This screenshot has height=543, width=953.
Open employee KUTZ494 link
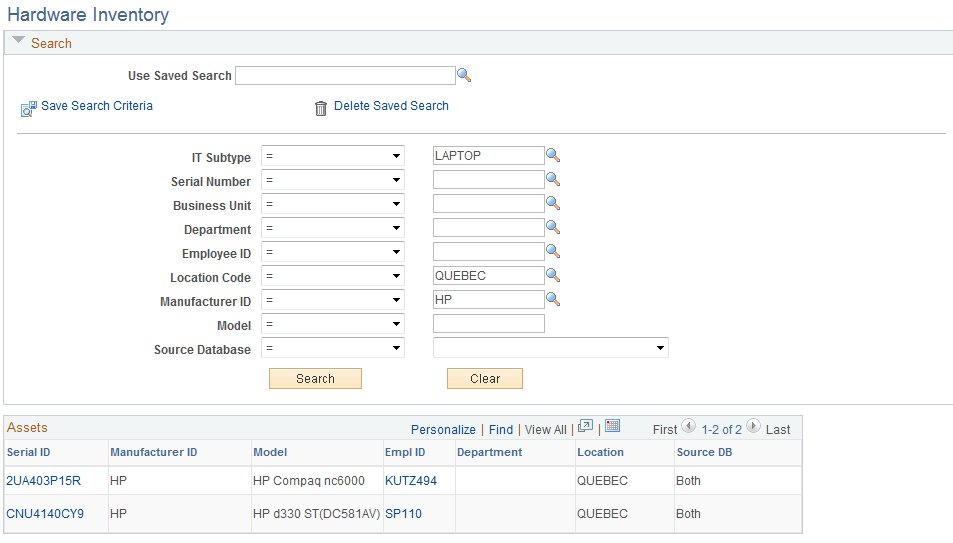[411, 480]
